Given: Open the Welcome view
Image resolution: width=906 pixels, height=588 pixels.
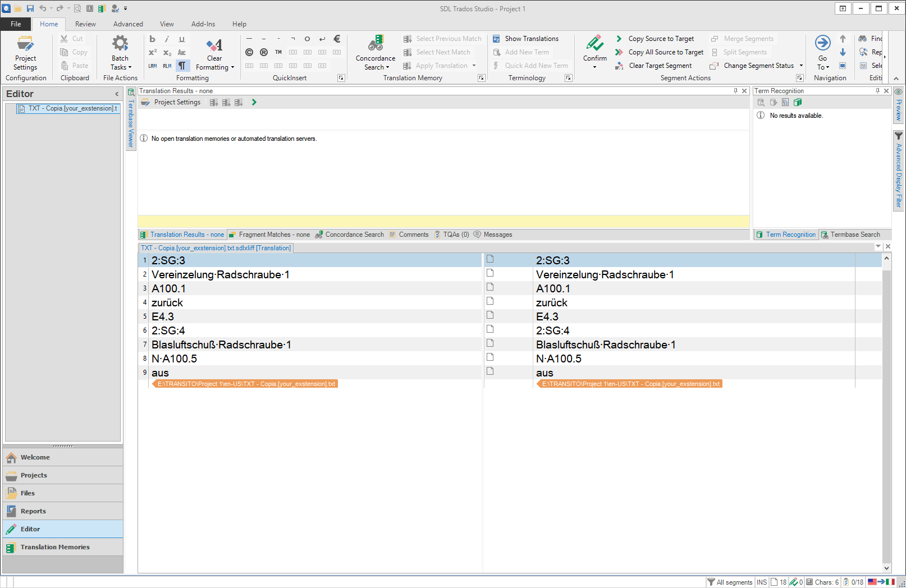Looking at the screenshot, I should (x=63, y=457).
